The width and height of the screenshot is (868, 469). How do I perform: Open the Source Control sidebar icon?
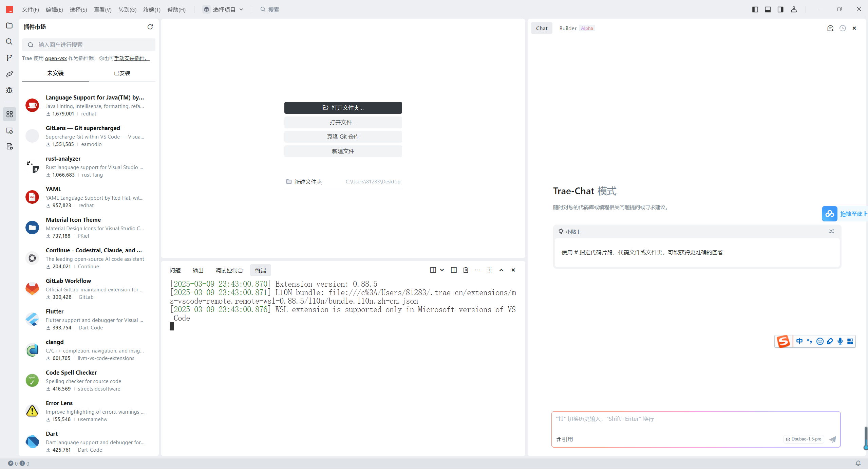click(10, 58)
